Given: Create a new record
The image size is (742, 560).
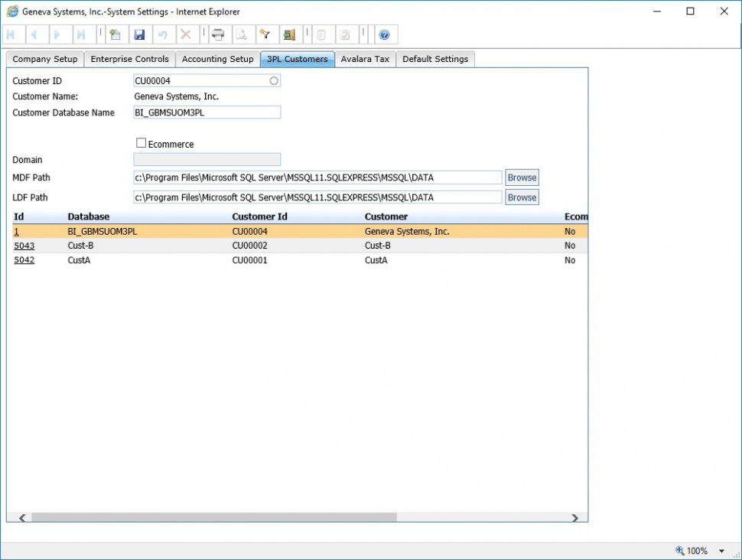Looking at the screenshot, I should click(x=115, y=34).
